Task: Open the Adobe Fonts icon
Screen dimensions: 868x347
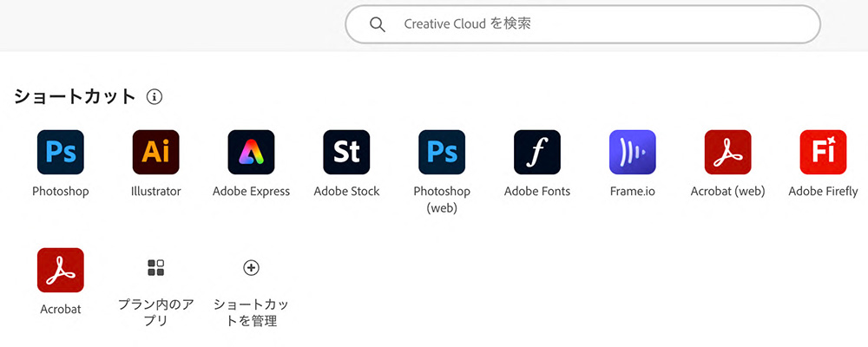Action: 537,152
